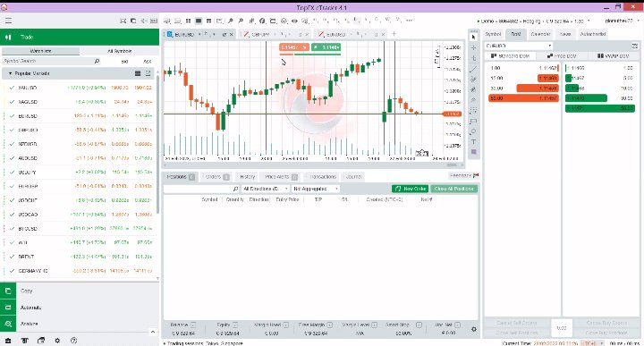Select the crosshair tool in drawing toolbar
Image resolution: width=644 pixels, height=346 pixels.
click(x=473, y=47)
